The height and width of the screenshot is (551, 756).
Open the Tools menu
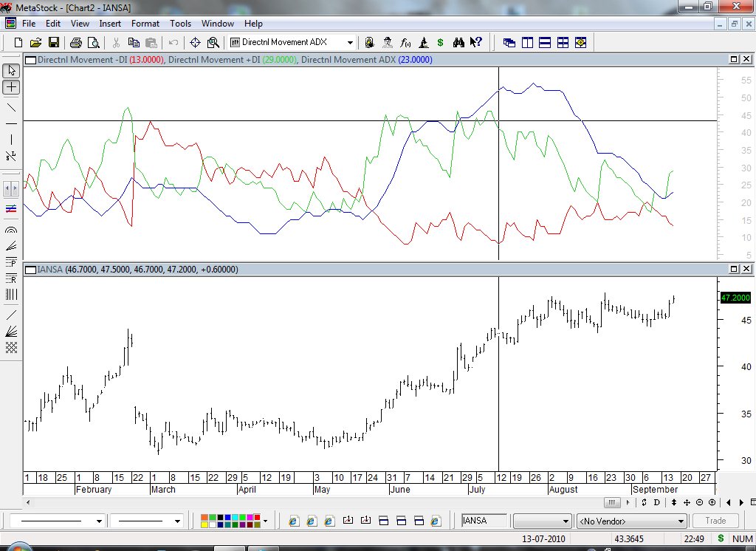coord(180,24)
